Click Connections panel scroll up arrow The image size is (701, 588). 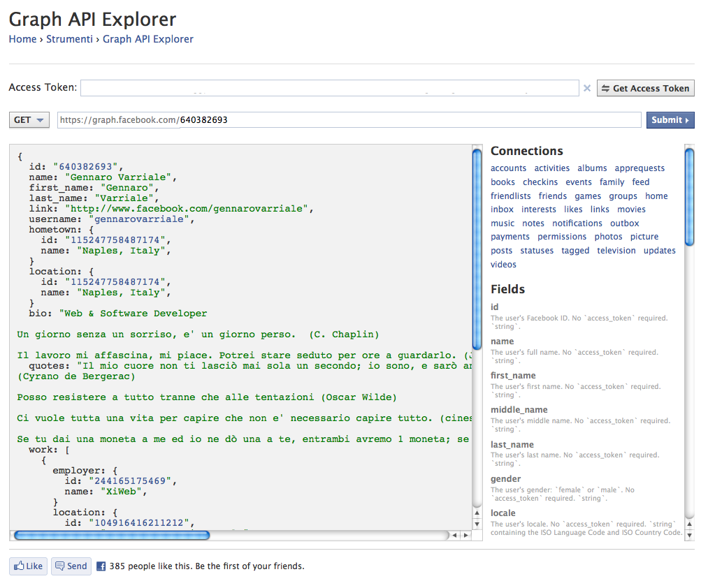(x=689, y=524)
